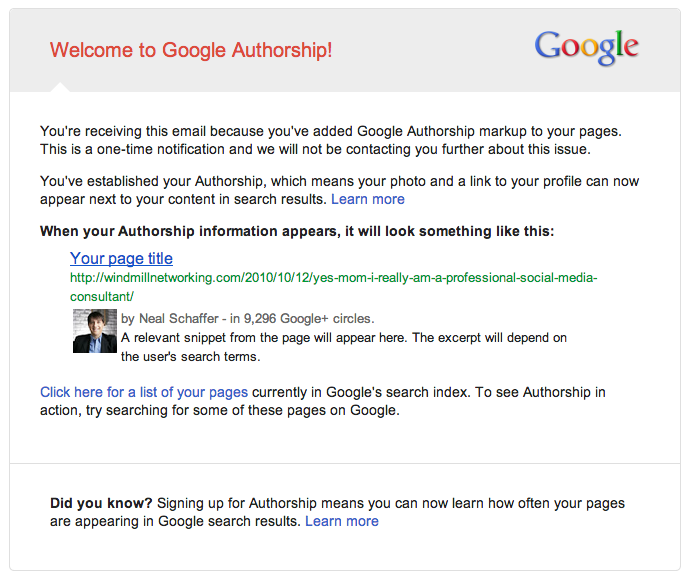The image size is (692, 581).
Task: Open the "Your page title" link
Action: click(121, 259)
